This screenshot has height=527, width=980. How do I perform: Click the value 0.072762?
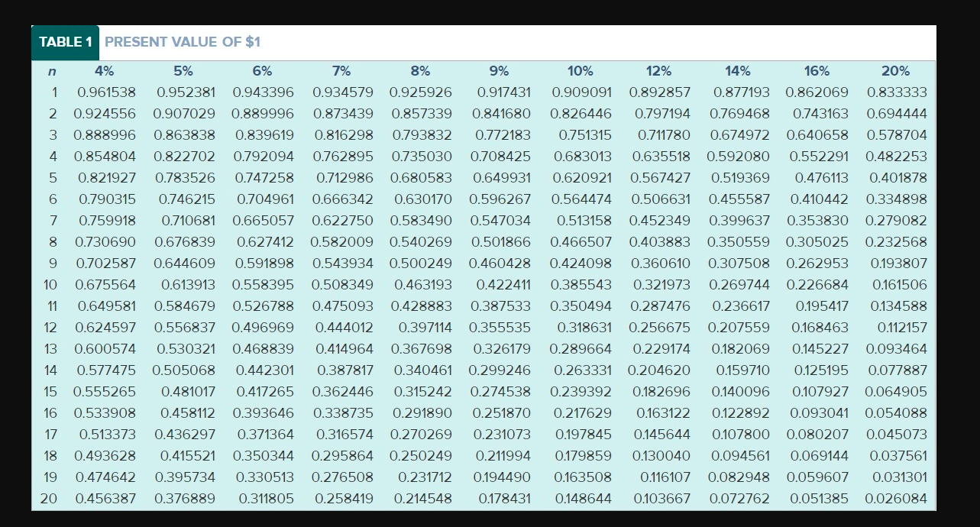click(x=739, y=499)
